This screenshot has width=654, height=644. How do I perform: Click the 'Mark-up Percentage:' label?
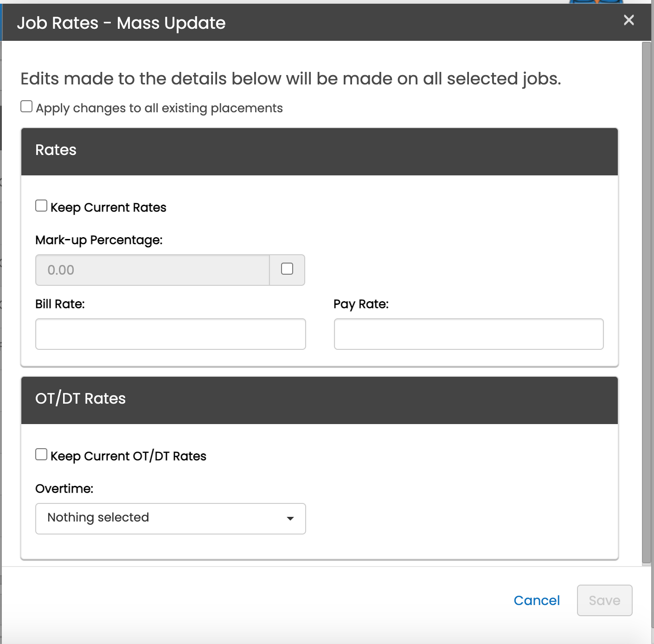[99, 240]
